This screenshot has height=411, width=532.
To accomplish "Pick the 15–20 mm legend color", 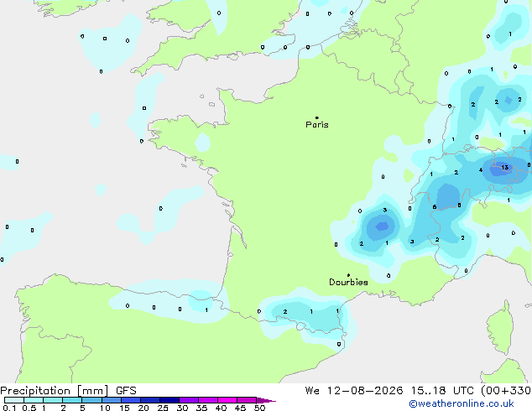I will (131, 400).
